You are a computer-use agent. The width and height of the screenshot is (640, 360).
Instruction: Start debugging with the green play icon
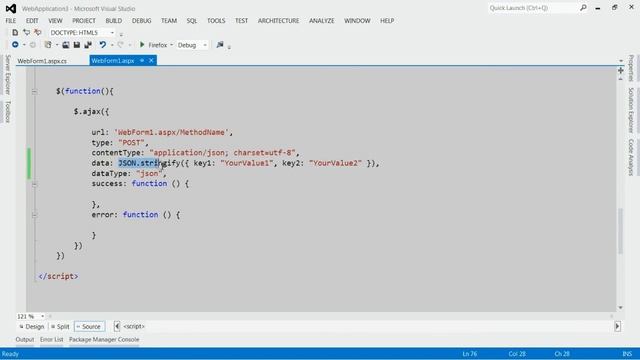pos(142,44)
